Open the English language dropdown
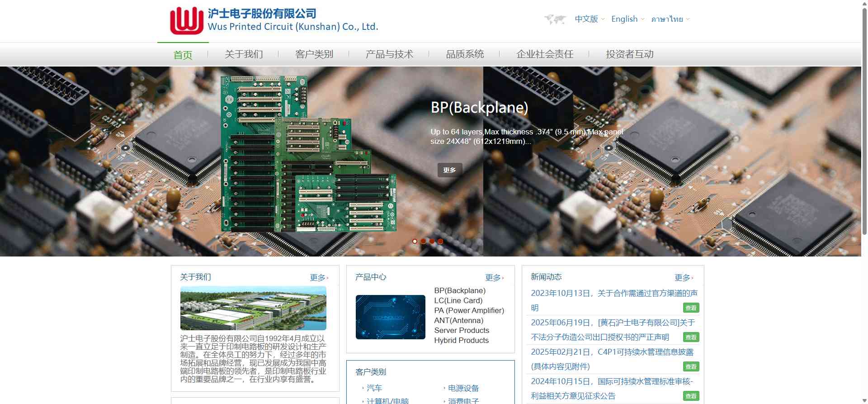The height and width of the screenshot is (404, 868). tap(627, 19)
